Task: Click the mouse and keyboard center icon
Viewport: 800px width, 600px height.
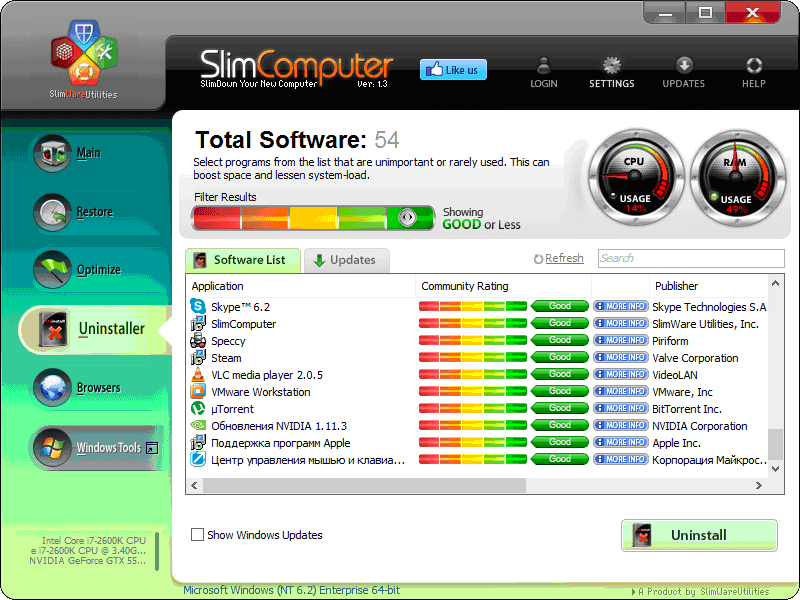Action: pos(197,459)
